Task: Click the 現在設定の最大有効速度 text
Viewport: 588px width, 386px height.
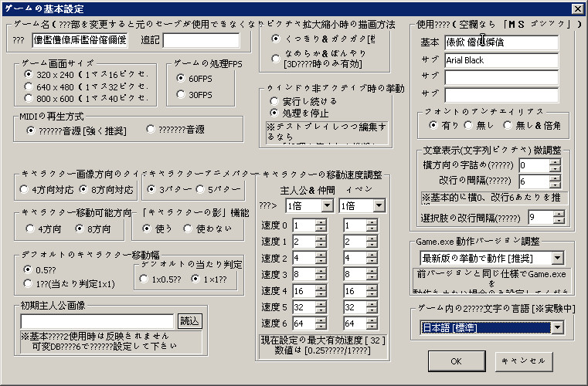Action: (x=323, y=340)
